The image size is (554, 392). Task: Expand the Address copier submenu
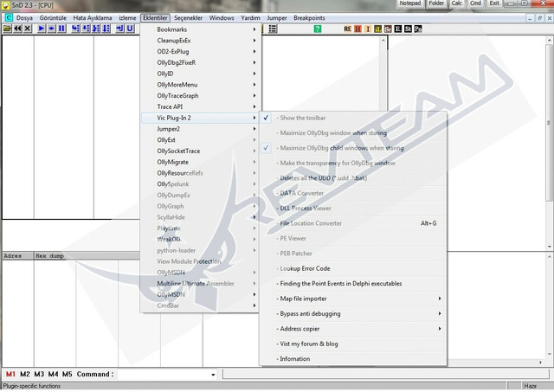pyautogui.click(x=353, y=329)
